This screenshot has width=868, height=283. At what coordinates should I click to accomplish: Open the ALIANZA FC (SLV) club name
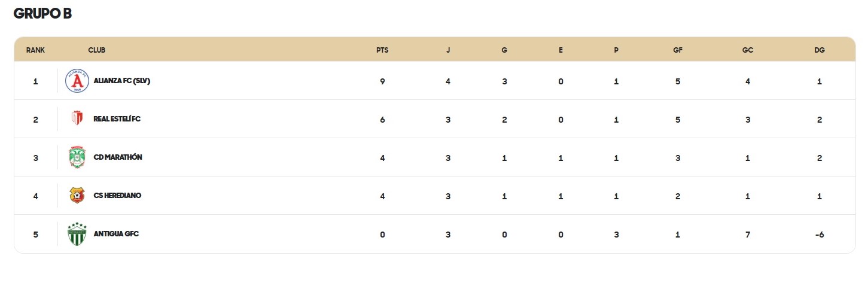[x=122, y=81]
